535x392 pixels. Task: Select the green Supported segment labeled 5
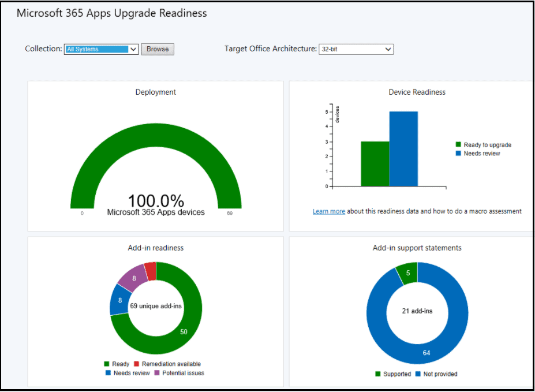[x=407, y=273]
